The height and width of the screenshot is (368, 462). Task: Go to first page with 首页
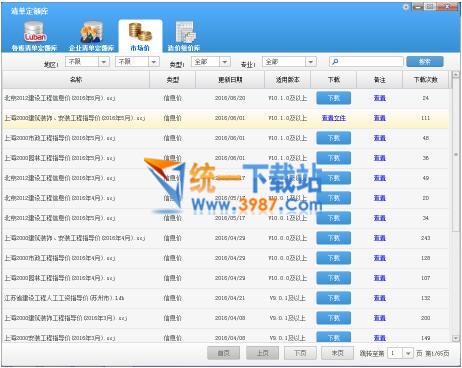point(223,353)
